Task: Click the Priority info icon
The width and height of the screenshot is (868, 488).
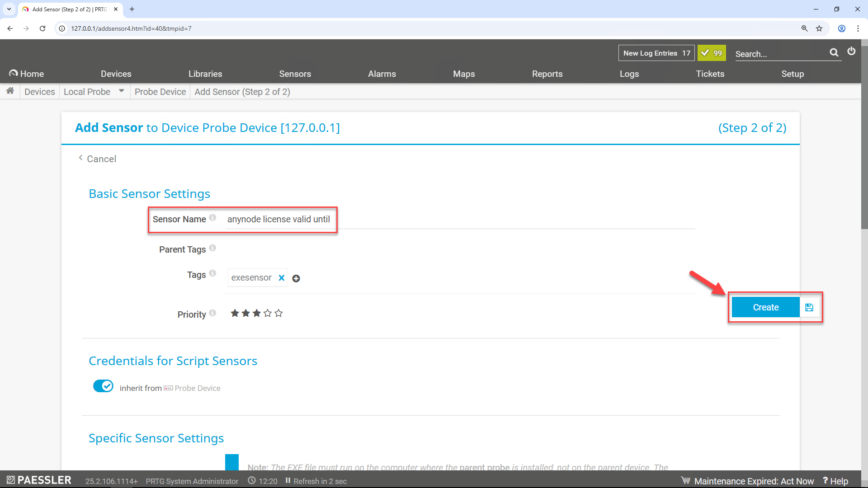Action: (x=212, y=312)
